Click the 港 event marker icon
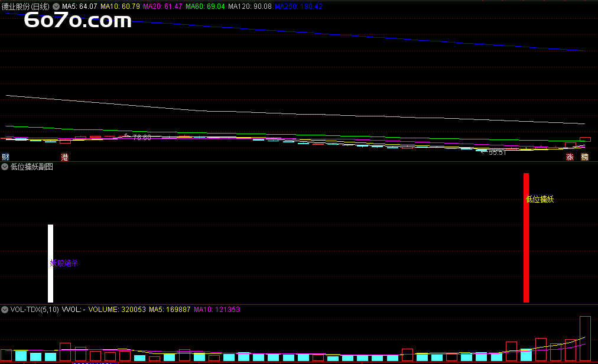 click(x=65, y=157)
